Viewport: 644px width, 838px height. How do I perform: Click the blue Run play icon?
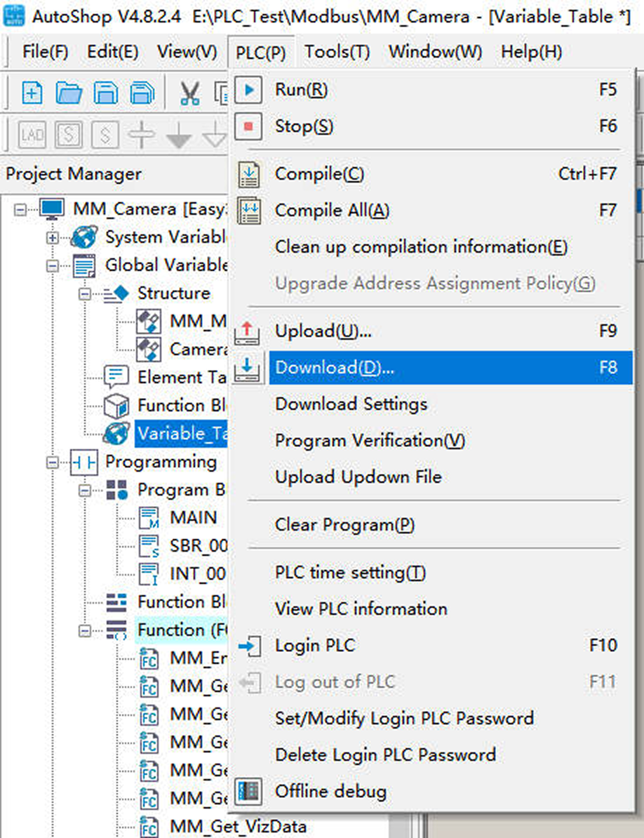[248, 90]
